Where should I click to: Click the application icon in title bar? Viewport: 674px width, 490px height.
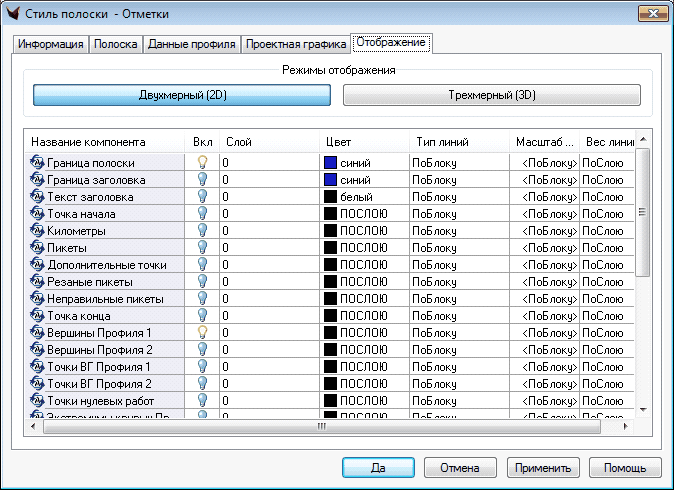[x=13, y=14]
